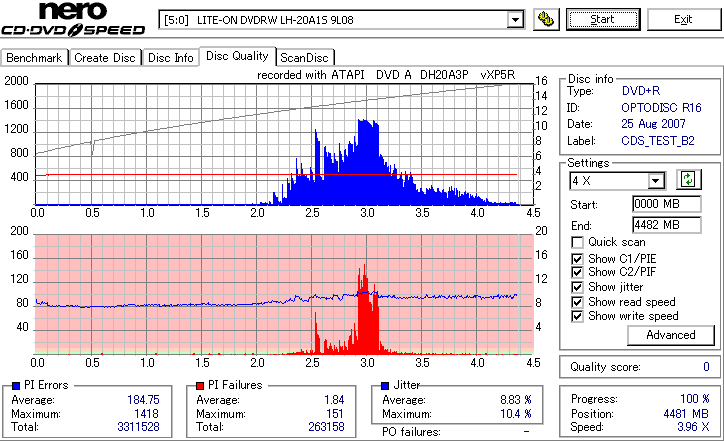724x441 pixels.
Task: Click the Progress value 100 %
Action: tap(695, 399)
